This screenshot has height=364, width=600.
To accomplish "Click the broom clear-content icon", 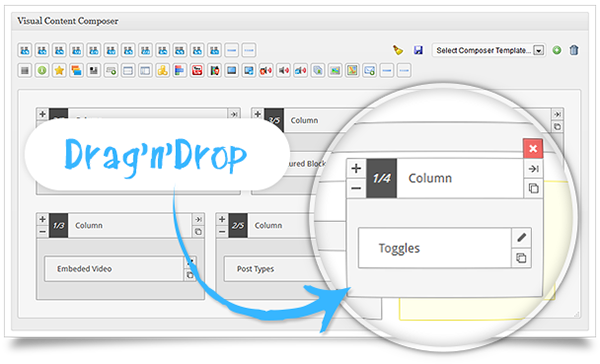I will pyautogui.click(x=398, y=50).
